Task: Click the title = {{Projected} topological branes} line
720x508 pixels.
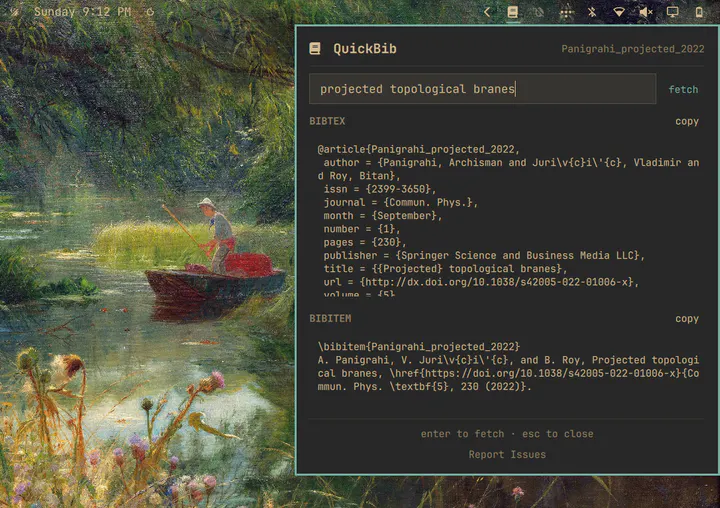Action: point(445,269)
